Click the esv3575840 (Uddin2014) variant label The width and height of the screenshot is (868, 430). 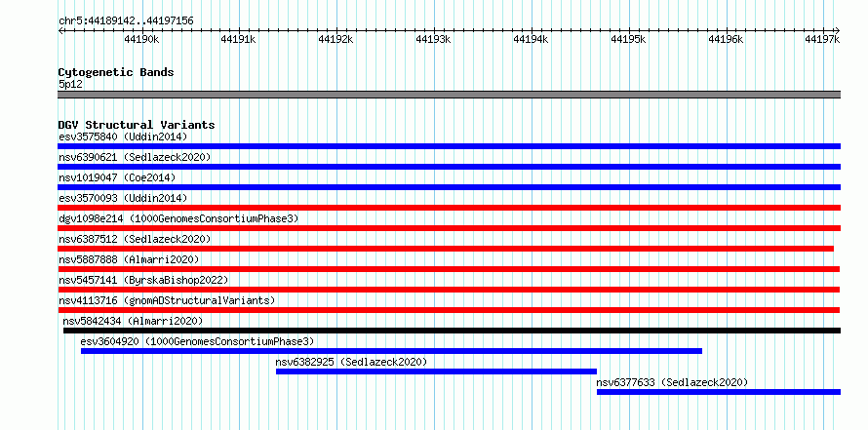[123, 137]
